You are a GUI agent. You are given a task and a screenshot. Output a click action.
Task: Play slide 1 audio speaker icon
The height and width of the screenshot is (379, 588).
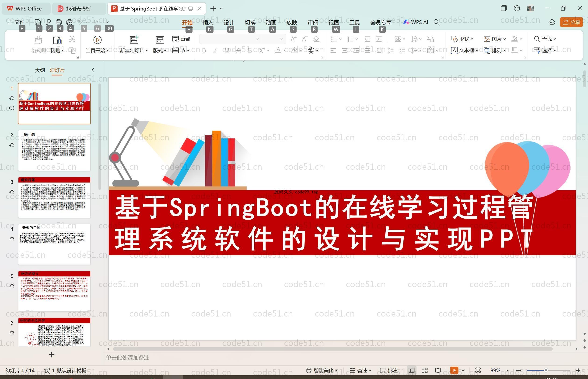coord(12,108)
